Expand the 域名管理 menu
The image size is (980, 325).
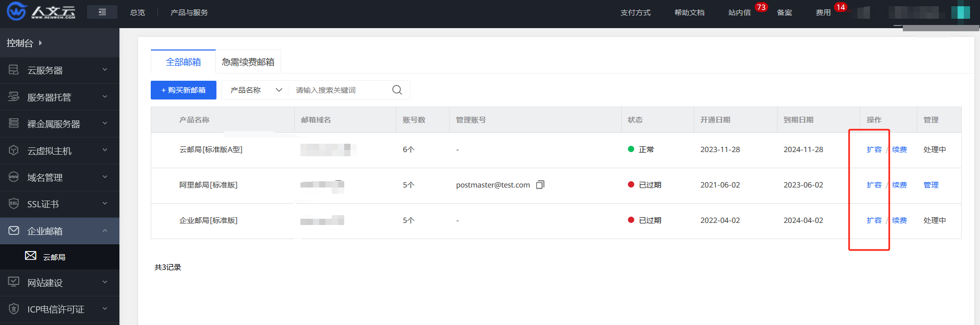(105, 177)
